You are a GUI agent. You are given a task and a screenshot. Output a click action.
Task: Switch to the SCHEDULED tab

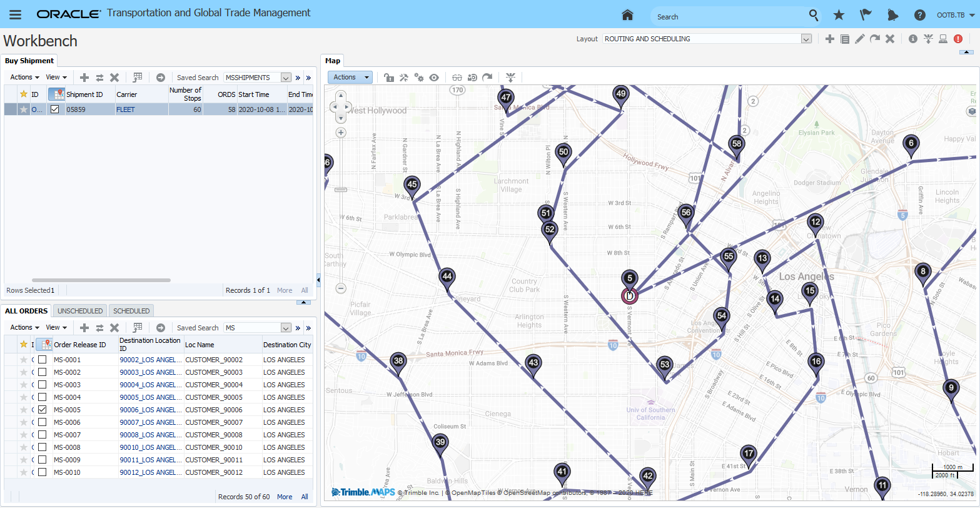(x=131, y=311)
